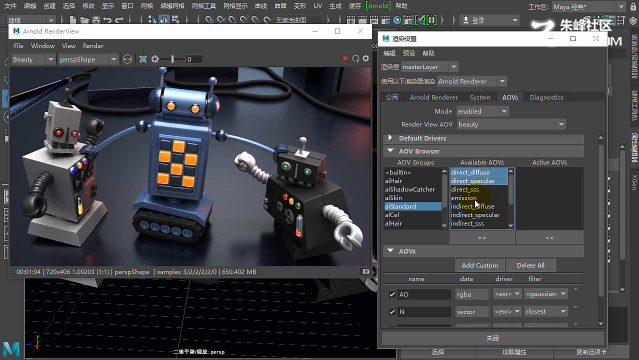The height and width of the screenshot is (360, 639).
Task: Click the Redo arrow icon
Action: (119, 20)
